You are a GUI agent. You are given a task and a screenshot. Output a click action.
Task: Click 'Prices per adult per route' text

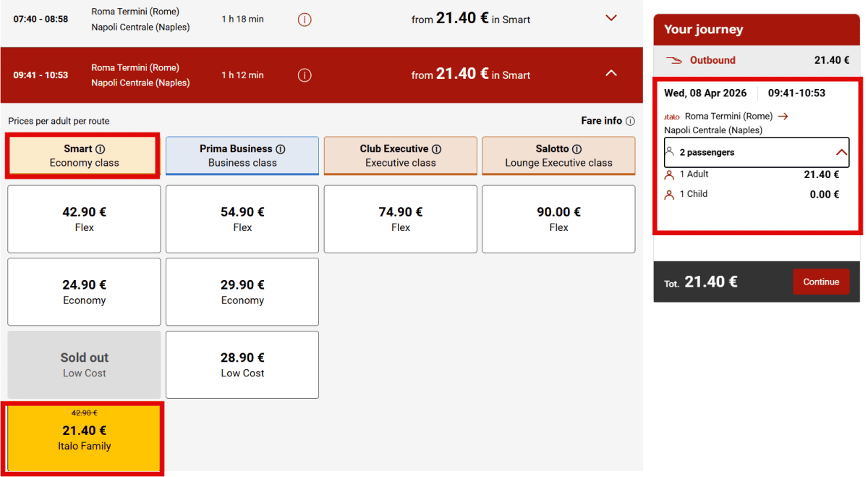[x=59, y=121]
